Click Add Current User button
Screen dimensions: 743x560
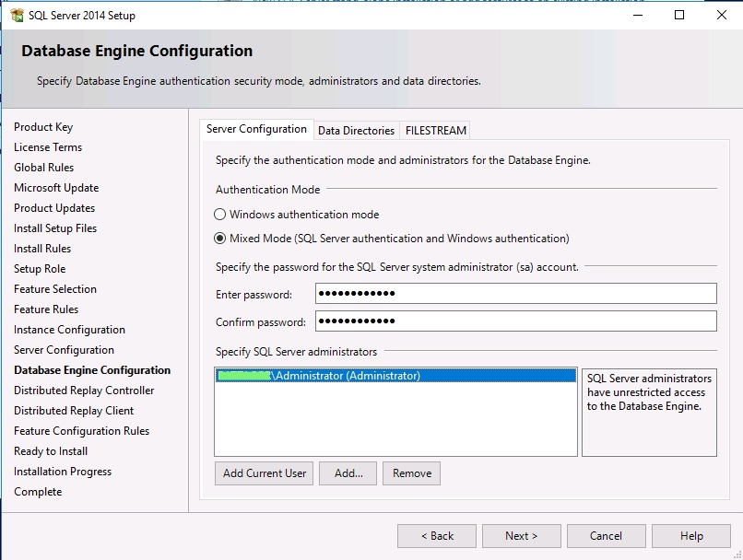pyautogui.click(x=264, y=473)
